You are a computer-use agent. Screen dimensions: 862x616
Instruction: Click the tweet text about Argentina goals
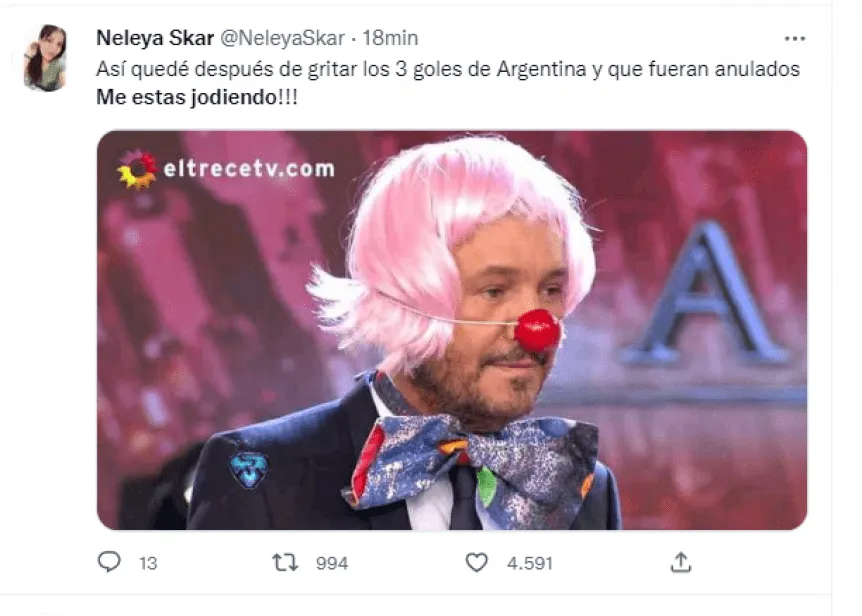tap(447, 69)
